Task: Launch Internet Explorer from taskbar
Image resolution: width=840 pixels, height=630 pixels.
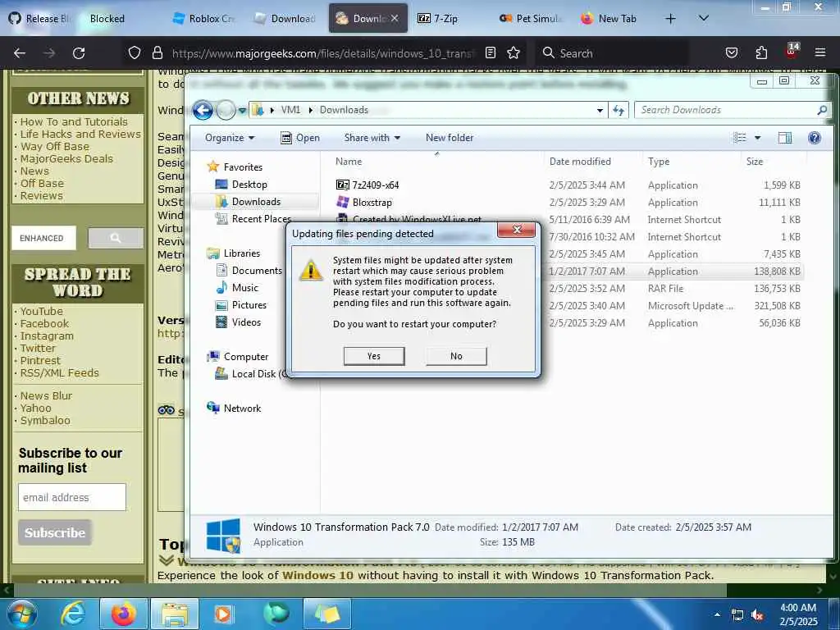Action: tap(72, 614)
